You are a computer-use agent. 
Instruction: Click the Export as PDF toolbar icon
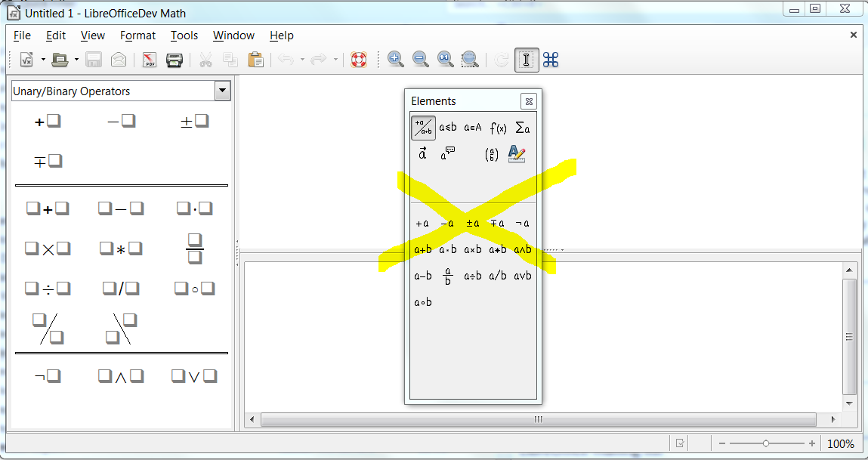pyautogui.click(x=150, y=60)
